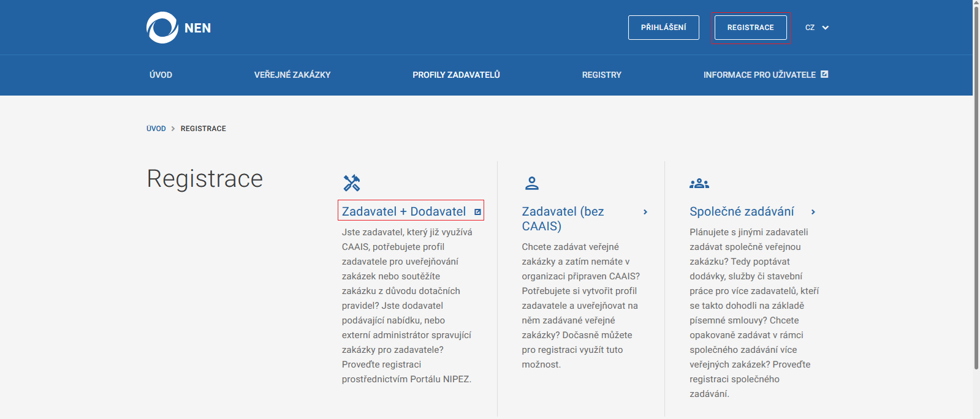980x419 pixels.
Task: Open the Registry menu item
Action: (601, 75)
